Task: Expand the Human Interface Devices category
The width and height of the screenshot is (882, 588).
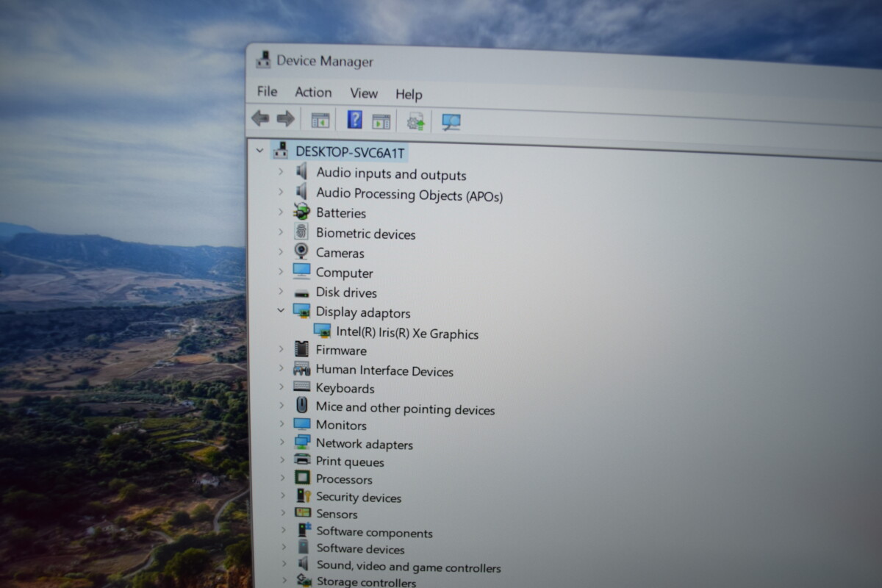Action: (x=280, y=368)
